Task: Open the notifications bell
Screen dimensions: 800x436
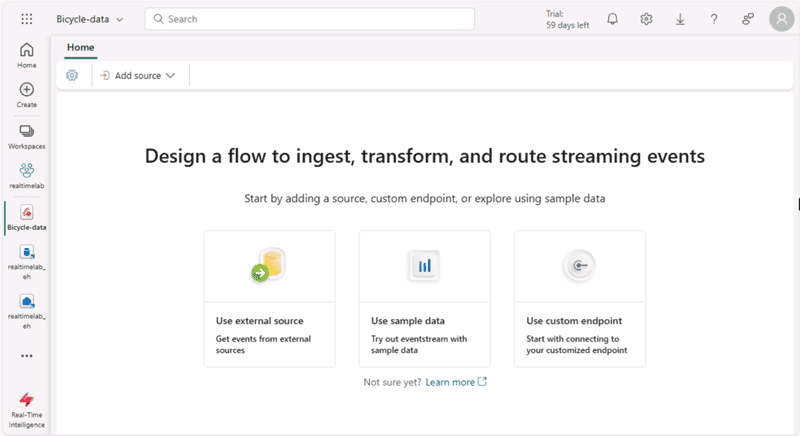Action: click(x=613, y=19)
